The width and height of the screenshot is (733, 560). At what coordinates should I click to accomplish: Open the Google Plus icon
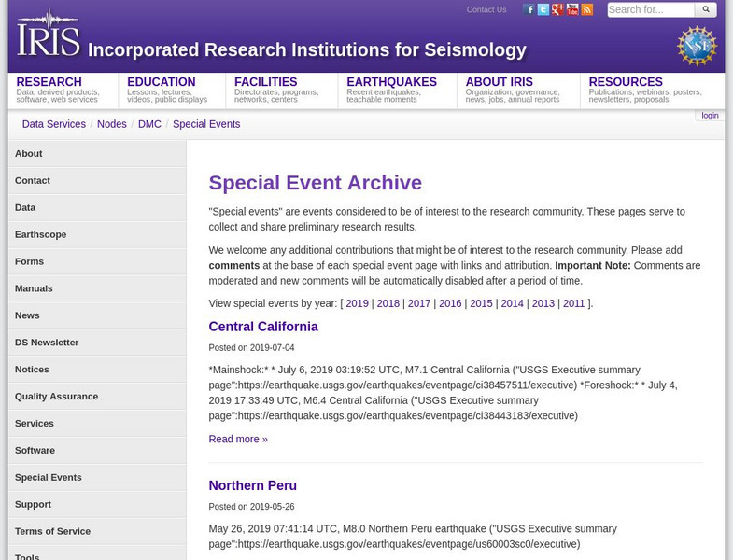click(557, 9)
